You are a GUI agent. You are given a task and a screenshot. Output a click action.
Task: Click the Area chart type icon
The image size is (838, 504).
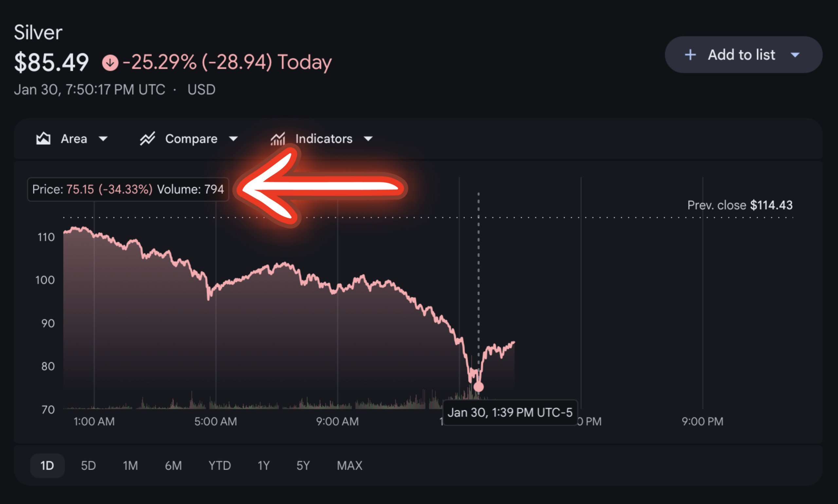(x=43, y=139)
